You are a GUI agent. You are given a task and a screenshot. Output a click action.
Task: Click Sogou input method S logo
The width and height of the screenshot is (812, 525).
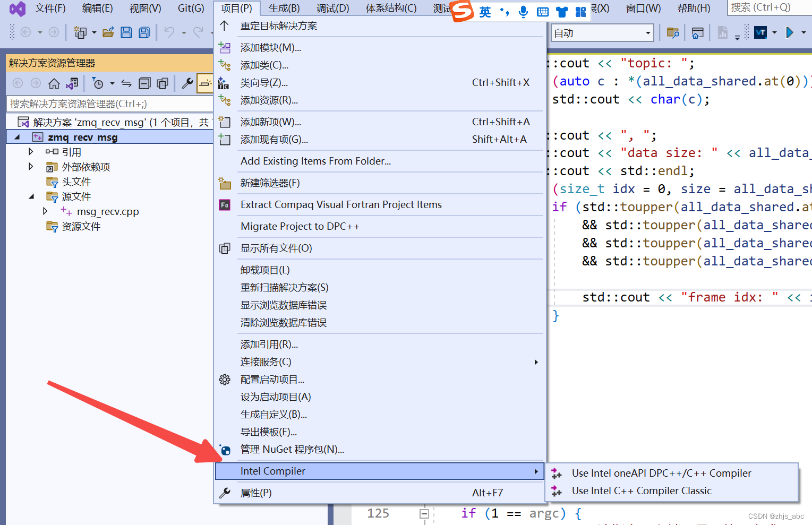(462, 11)
